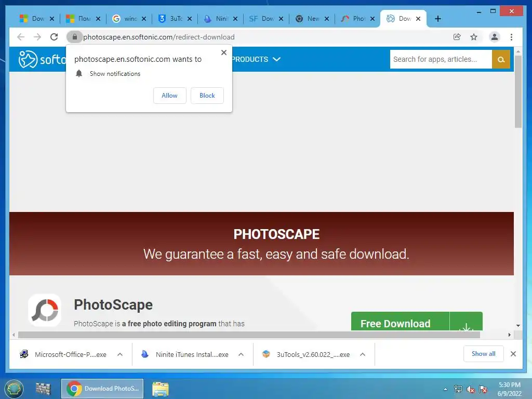This screenshot has height=399, width=532.
Task: Click Show all downloads
Action: tap(484, 354)
